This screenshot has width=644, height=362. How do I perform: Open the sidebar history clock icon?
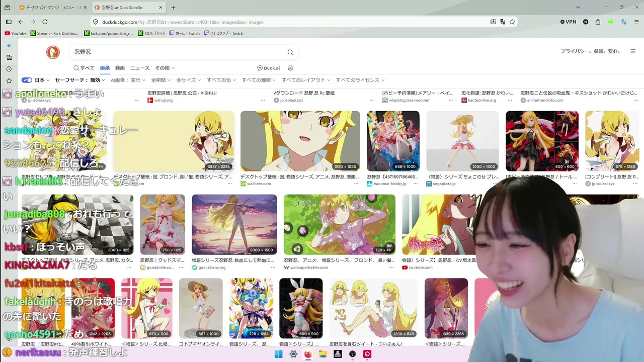pos(9,69)
